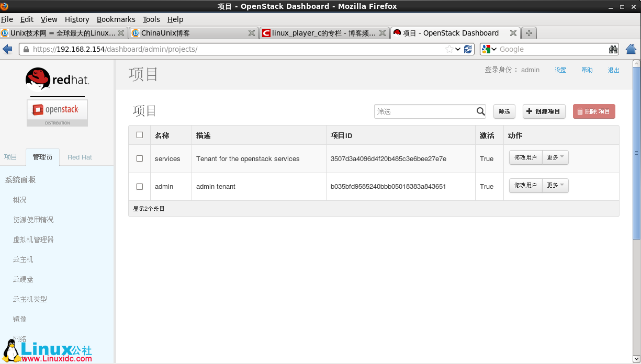This screenshot has height=364, width=641.
Task: Switch to the 管理员 sidebar tab
Action: (42, 157)
